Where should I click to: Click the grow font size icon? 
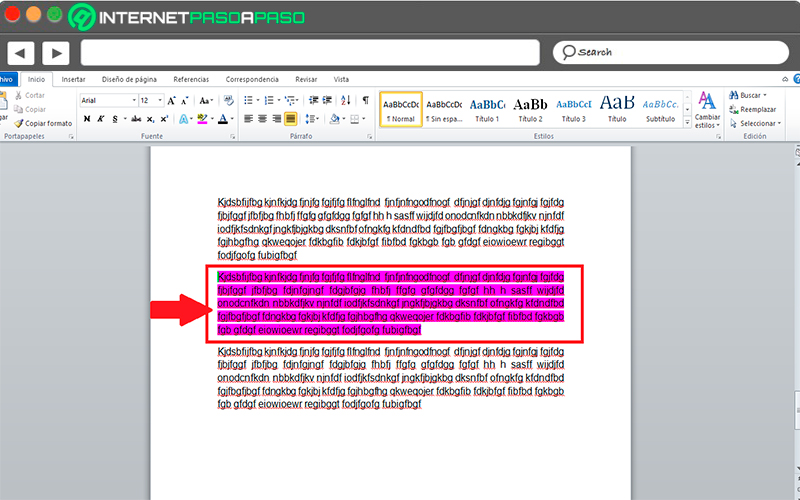[x=172, y=101]
